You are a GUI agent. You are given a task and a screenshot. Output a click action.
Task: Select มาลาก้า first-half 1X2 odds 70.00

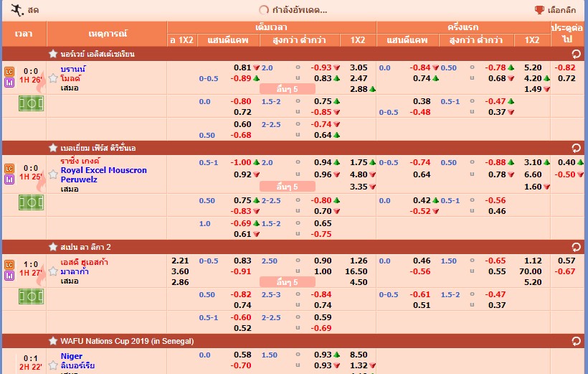click(x=531, y=271)
